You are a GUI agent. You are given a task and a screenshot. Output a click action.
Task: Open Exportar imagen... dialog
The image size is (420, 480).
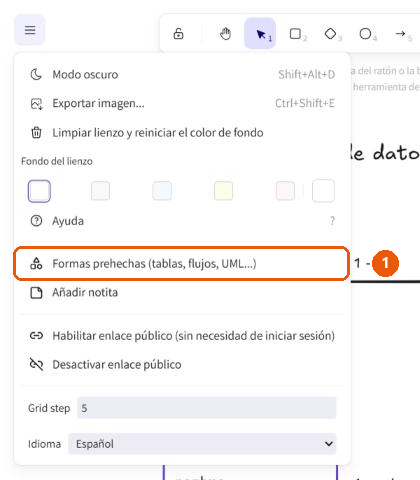tap(182, 103)
